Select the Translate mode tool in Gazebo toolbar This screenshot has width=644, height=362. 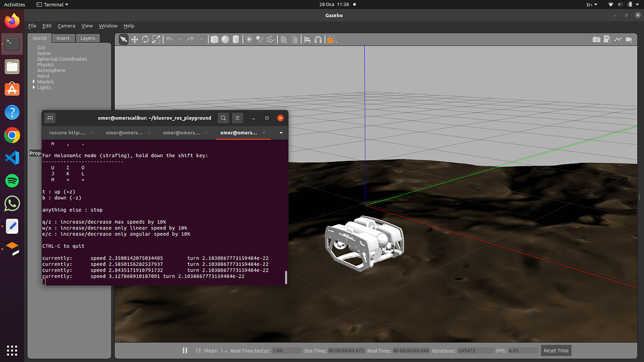coord(135,39)
